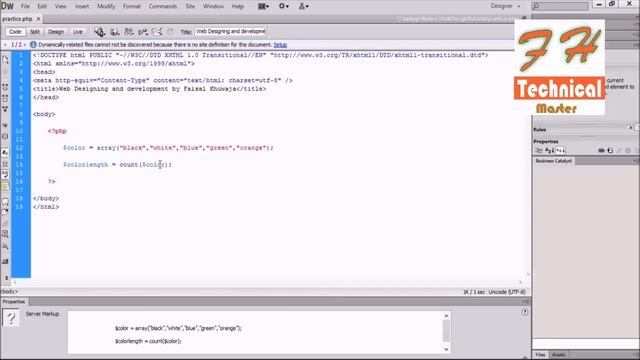Viewport: 640px width, 360px height.
Task: Toggle Live view
Action: [x=78, y=32]
